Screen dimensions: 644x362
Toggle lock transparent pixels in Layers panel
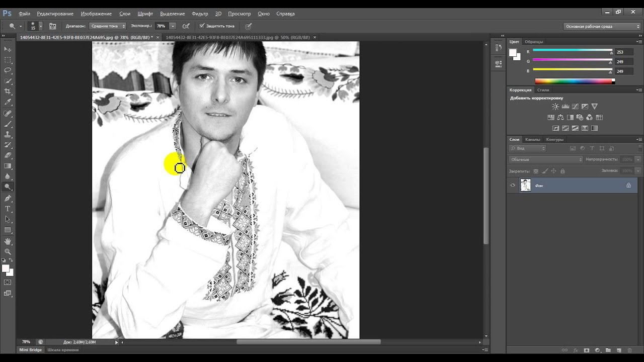tap(536, 171)
